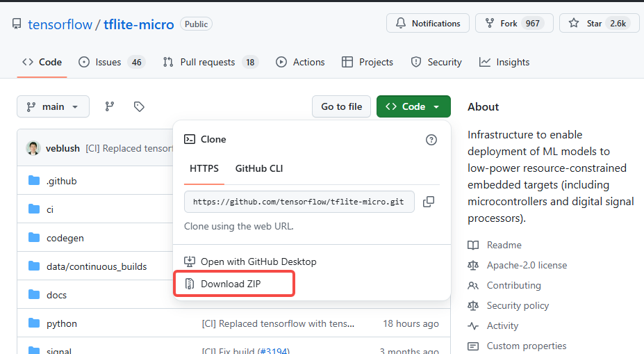
Task: Click the bell icon for Notifications
Action: [x=400, y=24]
